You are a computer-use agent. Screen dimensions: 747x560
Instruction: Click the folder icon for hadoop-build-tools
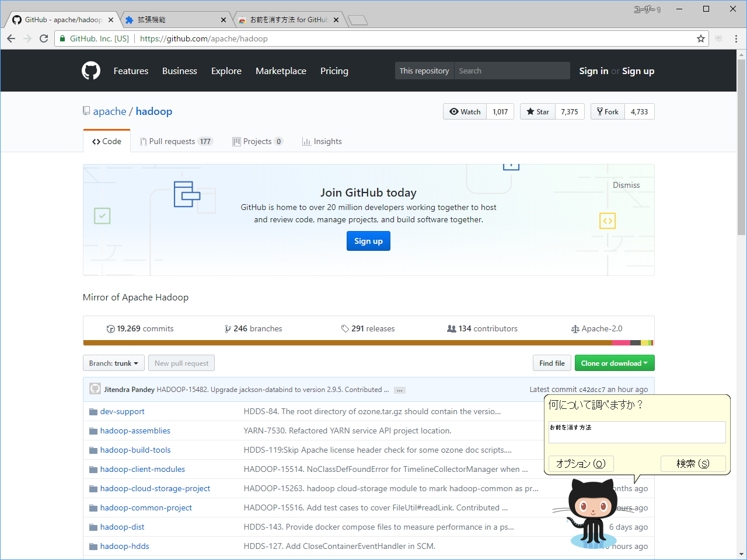[x=93, y=450]
